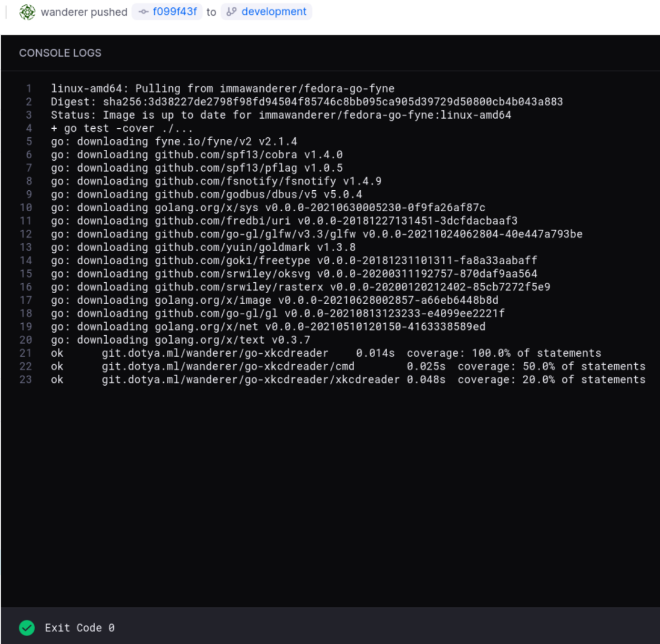660x644 pixels.
Task: Click line number 4 in the gutter
Action: (28, 128)
